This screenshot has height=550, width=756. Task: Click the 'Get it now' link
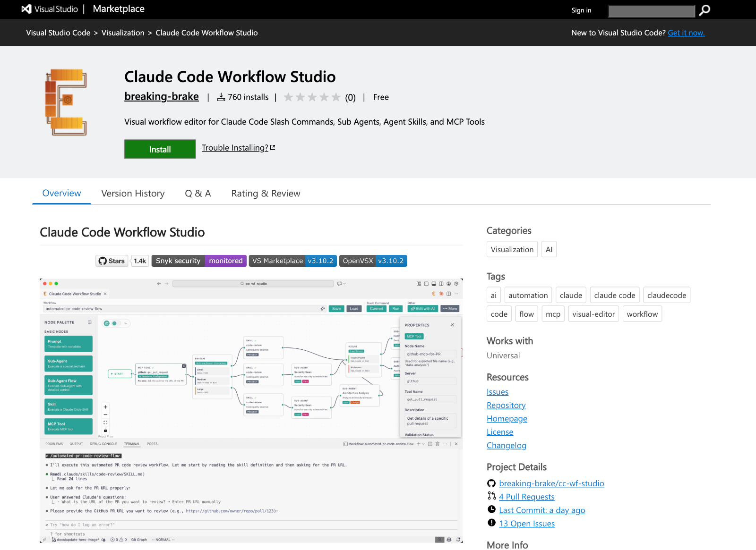[686, 33]
